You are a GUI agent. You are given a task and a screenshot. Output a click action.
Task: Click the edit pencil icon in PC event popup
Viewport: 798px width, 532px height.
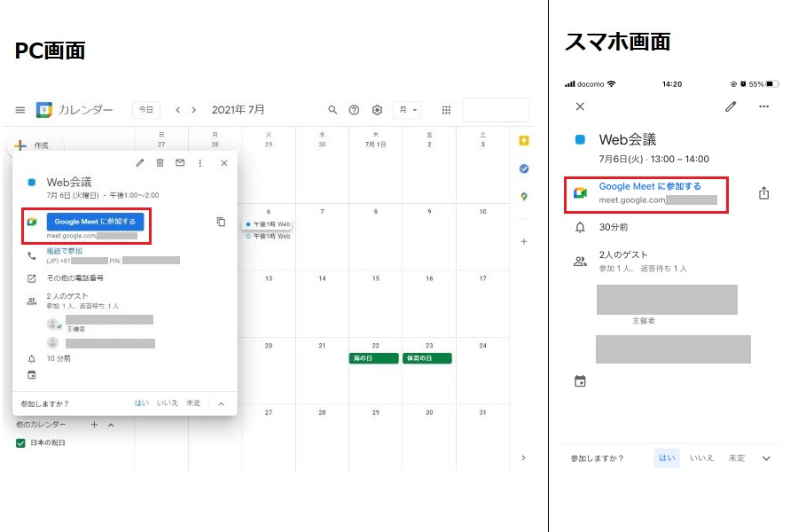(x=140, y=163)
